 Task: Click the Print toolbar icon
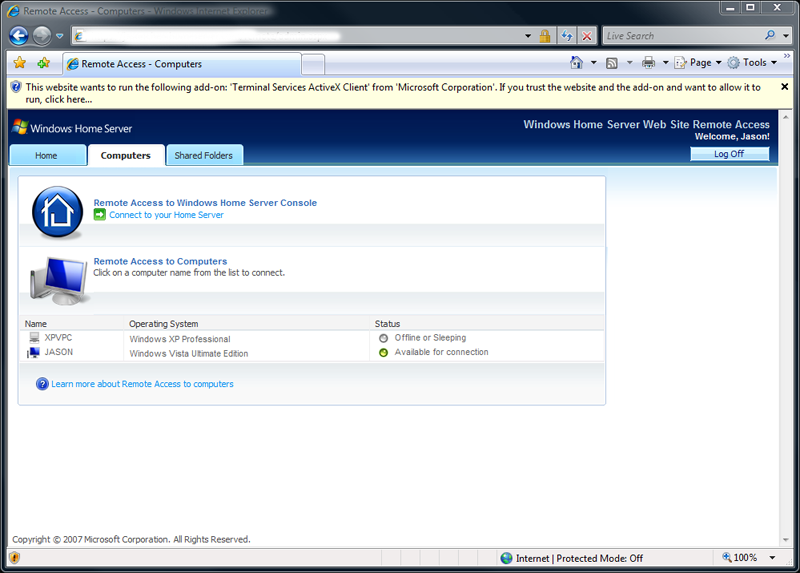(x=648, y=62)
